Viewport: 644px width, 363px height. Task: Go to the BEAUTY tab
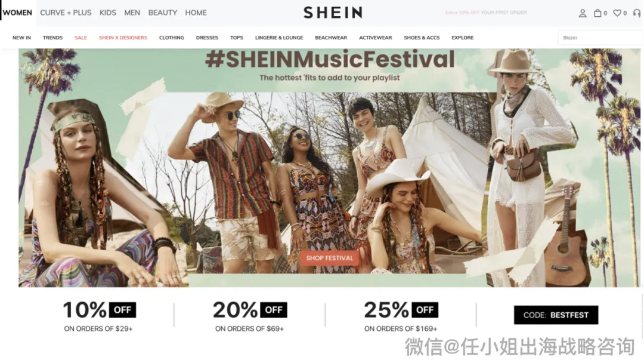(x=163, y=13)
